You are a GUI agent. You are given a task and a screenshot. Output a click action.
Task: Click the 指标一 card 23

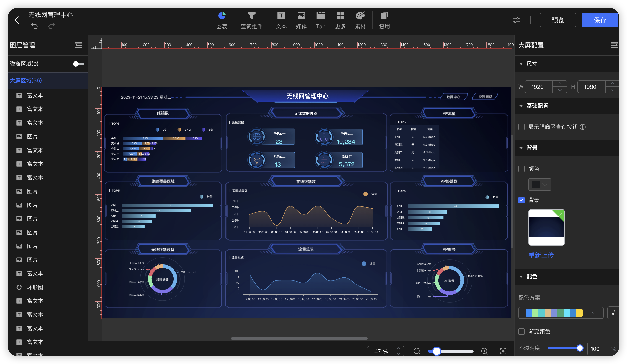click(x=271, y=137)
